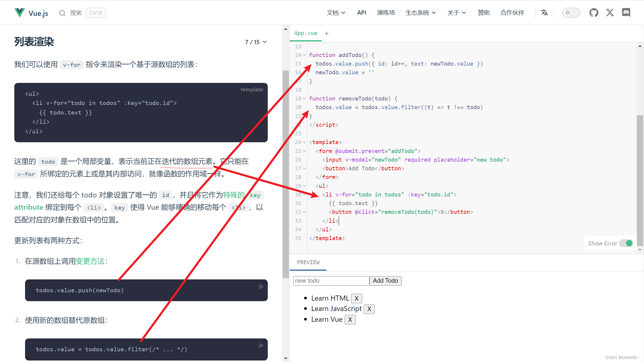The height and width of the screenshot is (362, 644).
Task: Expand the 文档 dropdown menu
Action: [336, 13]
